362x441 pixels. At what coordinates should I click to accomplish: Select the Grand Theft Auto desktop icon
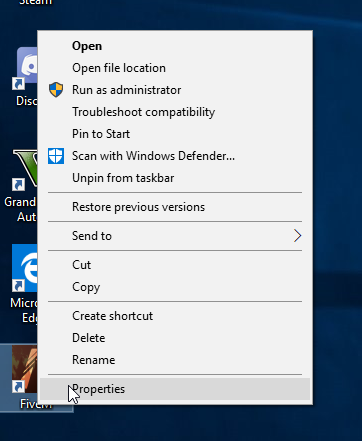21,186
